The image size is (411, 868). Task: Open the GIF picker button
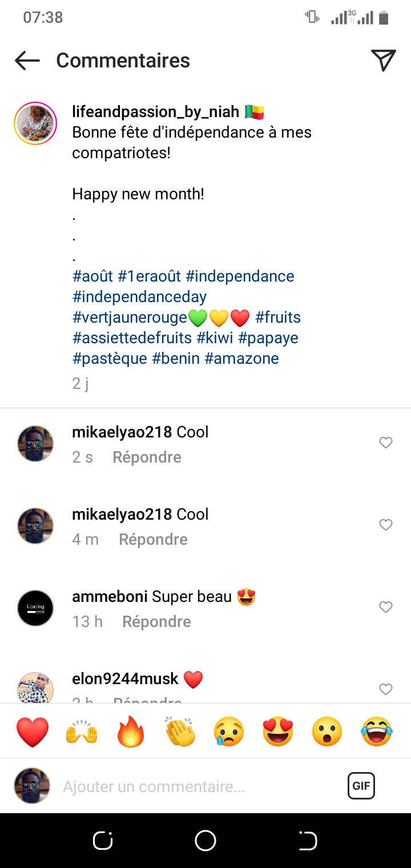pyautogui.click(x=361, y=786)
